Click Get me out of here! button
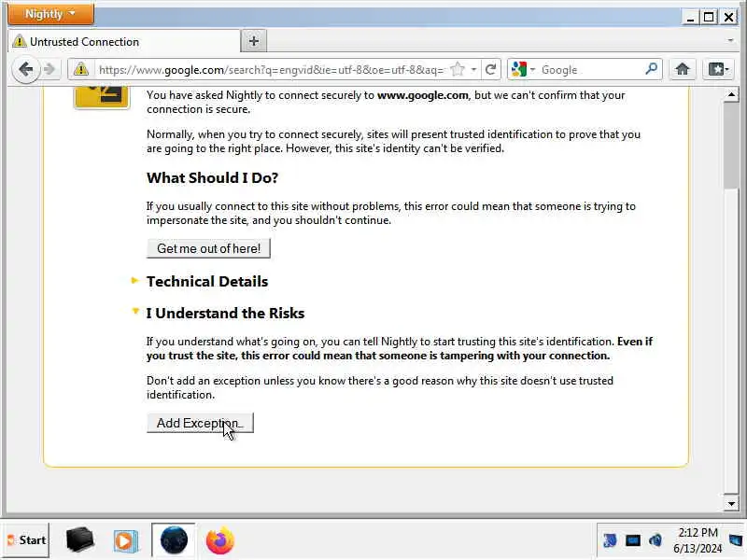Viewport: 747px width, 560px height. [x=208, y=248]
